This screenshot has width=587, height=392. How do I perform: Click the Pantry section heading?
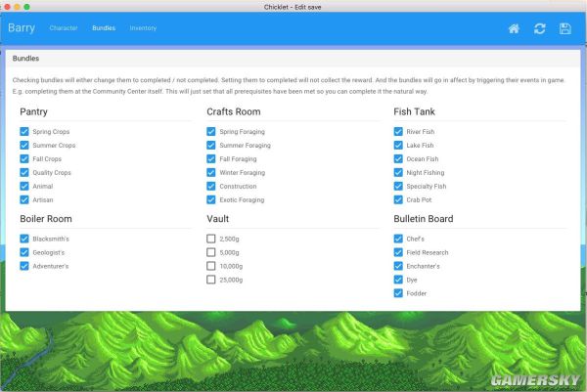coord(33,111)
